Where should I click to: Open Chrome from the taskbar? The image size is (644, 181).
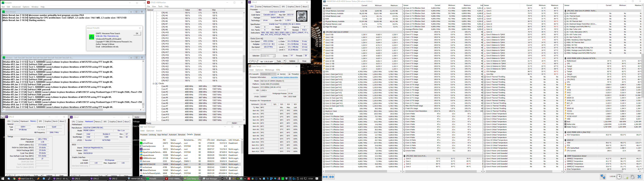(14, 178)
